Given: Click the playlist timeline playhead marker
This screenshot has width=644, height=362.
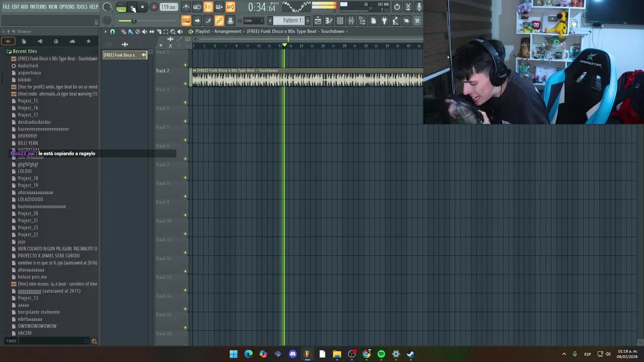Looking at the screenshot, I should pyautogui.click(x=285, y=45).
